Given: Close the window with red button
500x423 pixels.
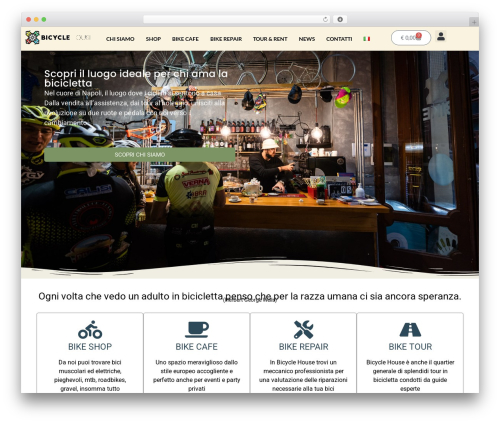Looking at the screenshot, I should pyautogui.click(x=29, y=20).
